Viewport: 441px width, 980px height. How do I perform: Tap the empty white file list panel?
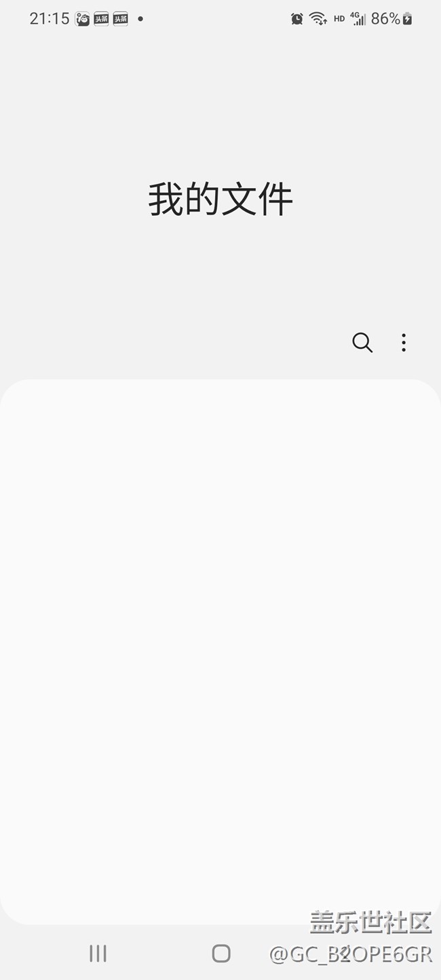(x=220, y=652)
